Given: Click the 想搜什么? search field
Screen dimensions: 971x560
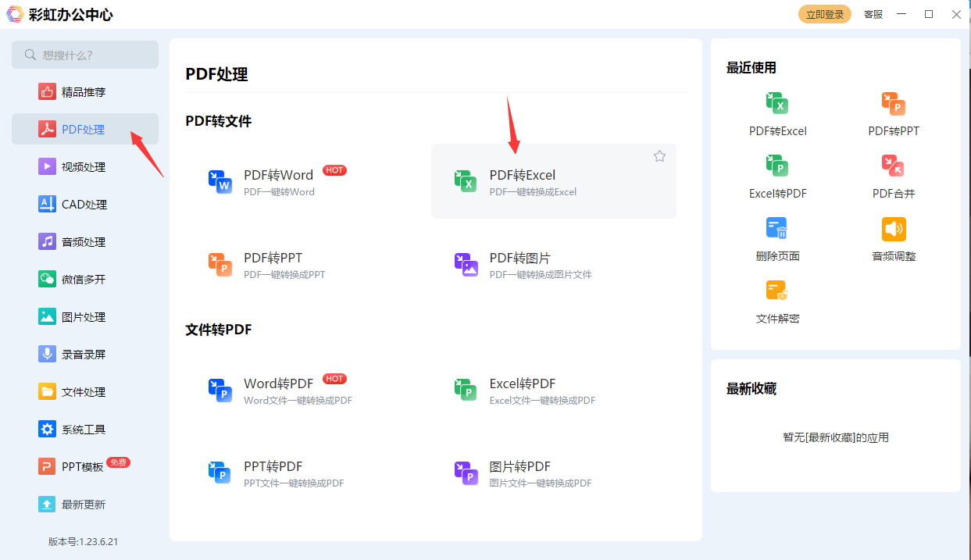Looking at the screenshot, I should [85, 55].
